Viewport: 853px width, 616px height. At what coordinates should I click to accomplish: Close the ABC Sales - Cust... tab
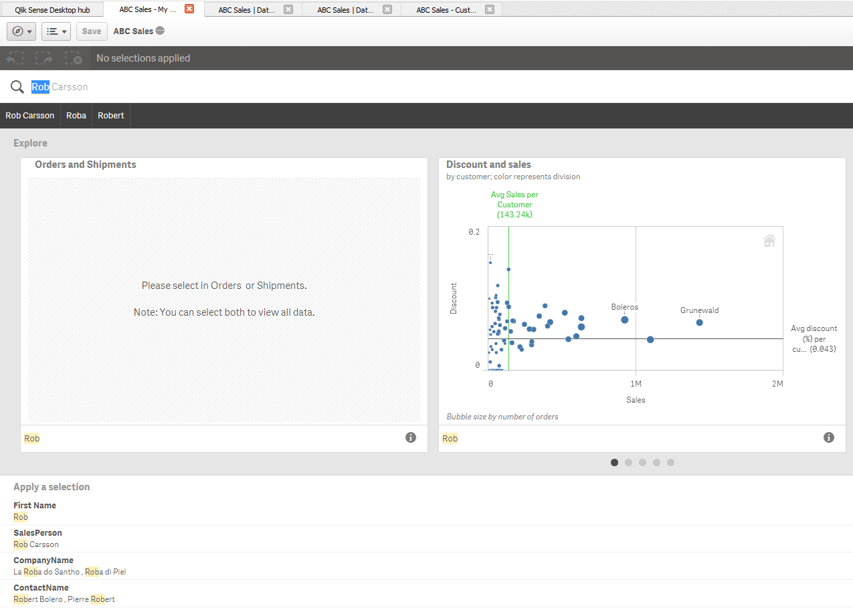(490, 9)
